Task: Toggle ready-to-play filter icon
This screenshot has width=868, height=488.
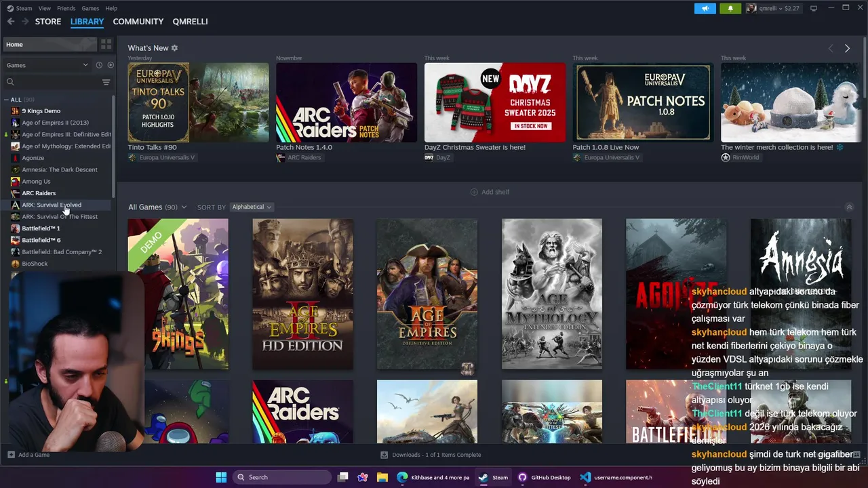Action: pyautogui.click(x=111, y=65)
